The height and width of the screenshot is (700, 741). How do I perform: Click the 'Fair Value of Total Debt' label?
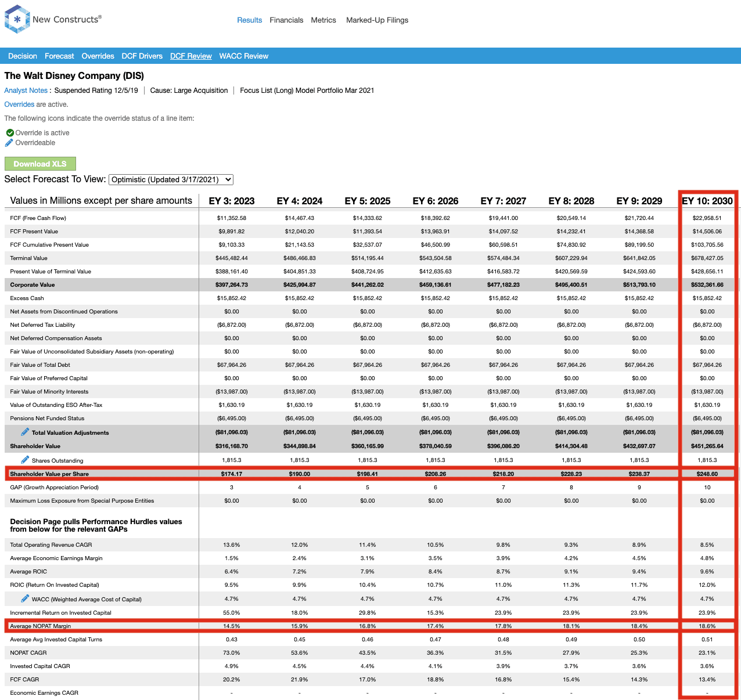pyautogui.click(x=40, y=365)
